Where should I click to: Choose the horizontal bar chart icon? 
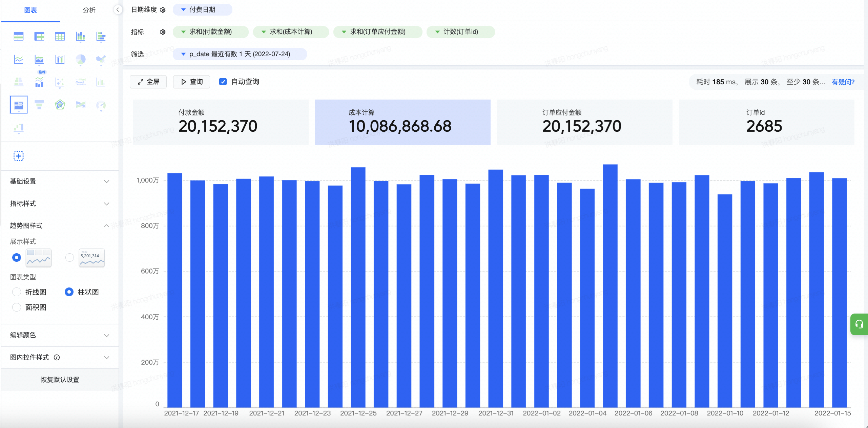tap(101, 36)
